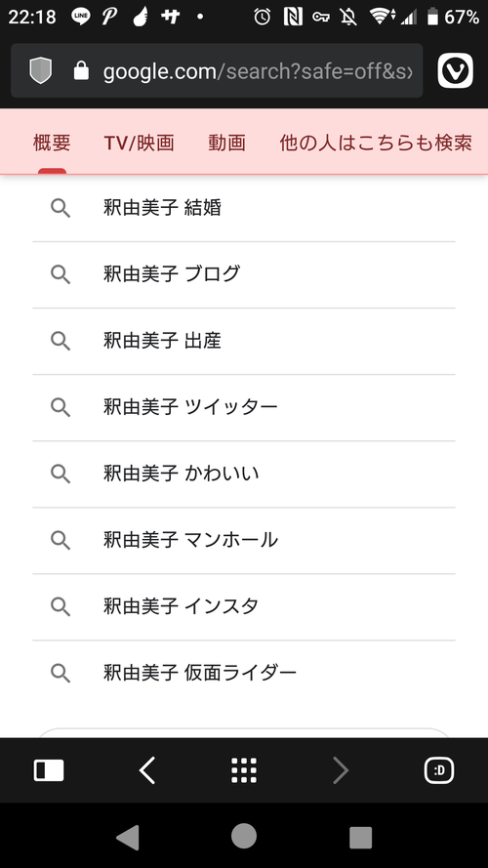The image size is (488, 868).
Task: Open 他の人はこちらも検索 tab
Action: coord(376,143)
